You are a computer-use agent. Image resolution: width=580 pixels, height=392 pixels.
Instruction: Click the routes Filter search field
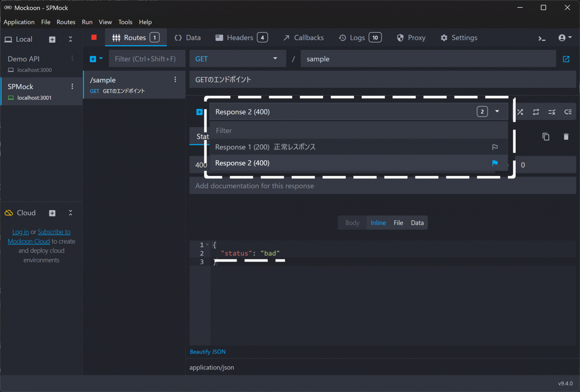click(147, 59)
